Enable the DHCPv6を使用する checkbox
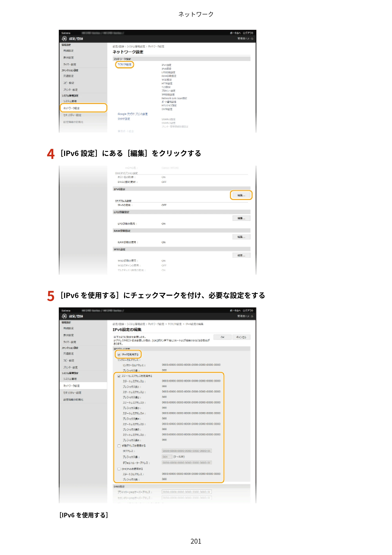Screen dimensions: 392x555 coord(119,469)
